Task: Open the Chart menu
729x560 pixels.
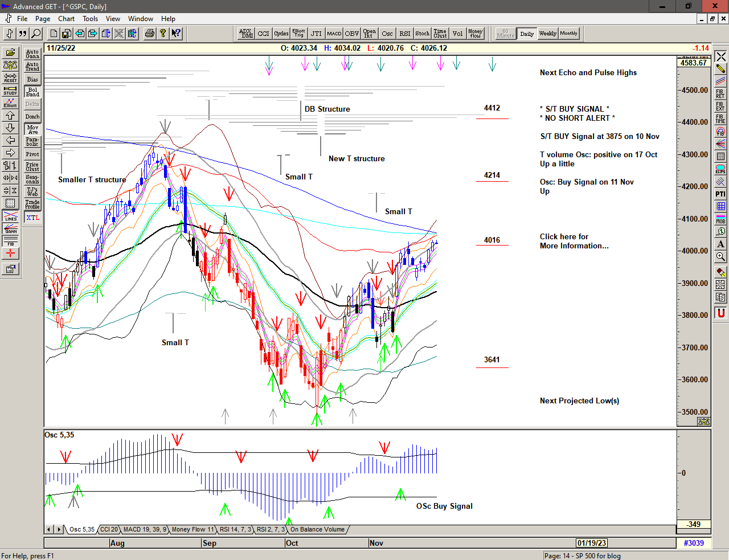Action: point(66,19)
